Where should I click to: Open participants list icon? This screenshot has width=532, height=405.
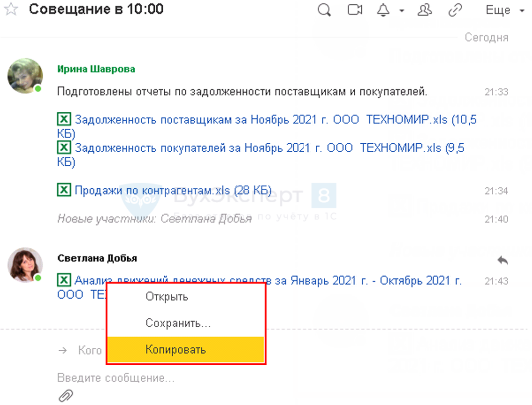coord(424,10)
